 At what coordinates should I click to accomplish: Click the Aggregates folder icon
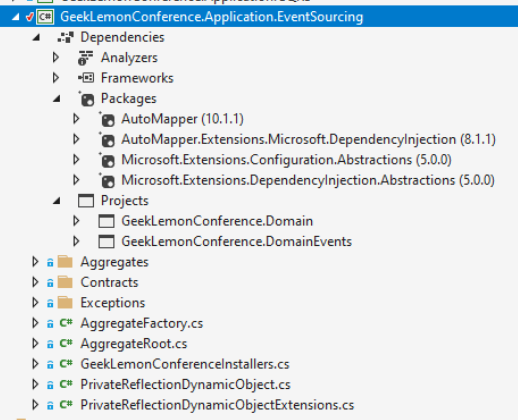click(65, 262)
